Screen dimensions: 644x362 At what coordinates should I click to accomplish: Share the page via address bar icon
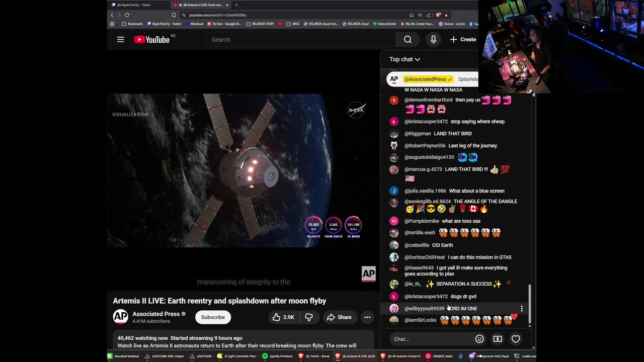tap(430, 15)
